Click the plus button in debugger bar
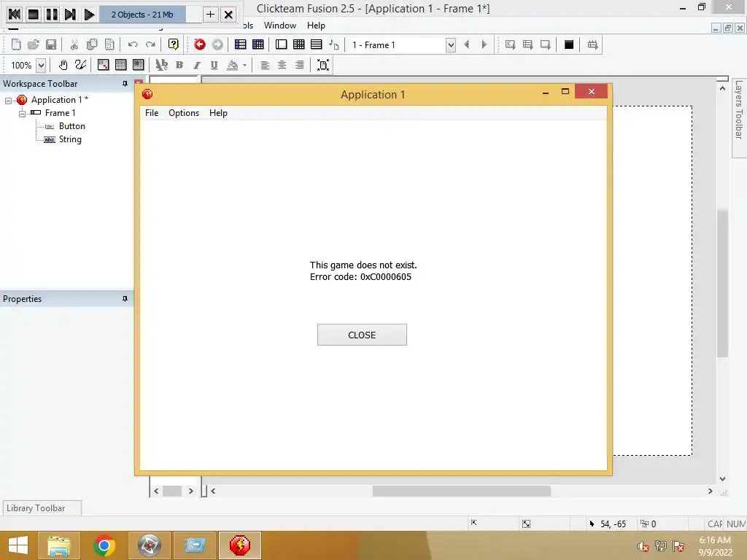The width and height of the screenshot is (747, 560). point(210,15)
